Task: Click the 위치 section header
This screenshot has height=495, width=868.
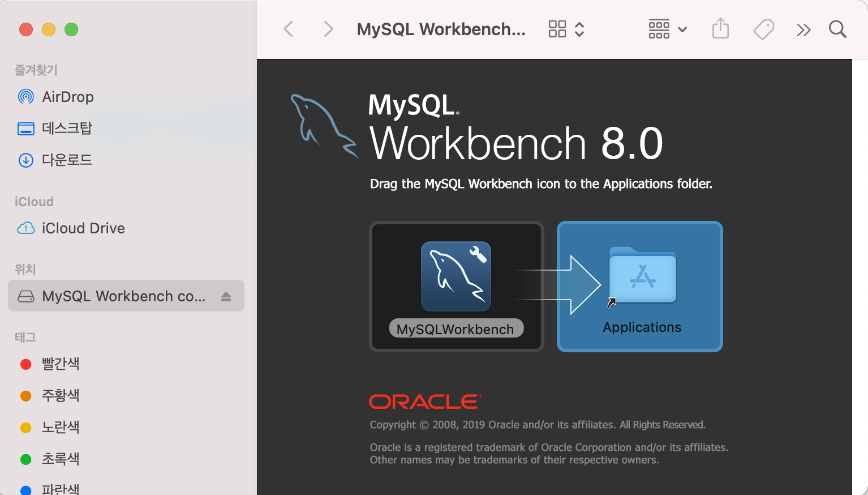Action: (25, 270)
